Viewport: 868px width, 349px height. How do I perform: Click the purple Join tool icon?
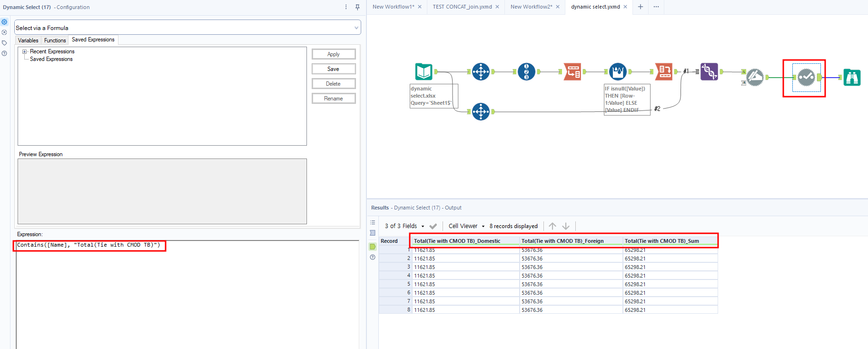coord(709,72)
